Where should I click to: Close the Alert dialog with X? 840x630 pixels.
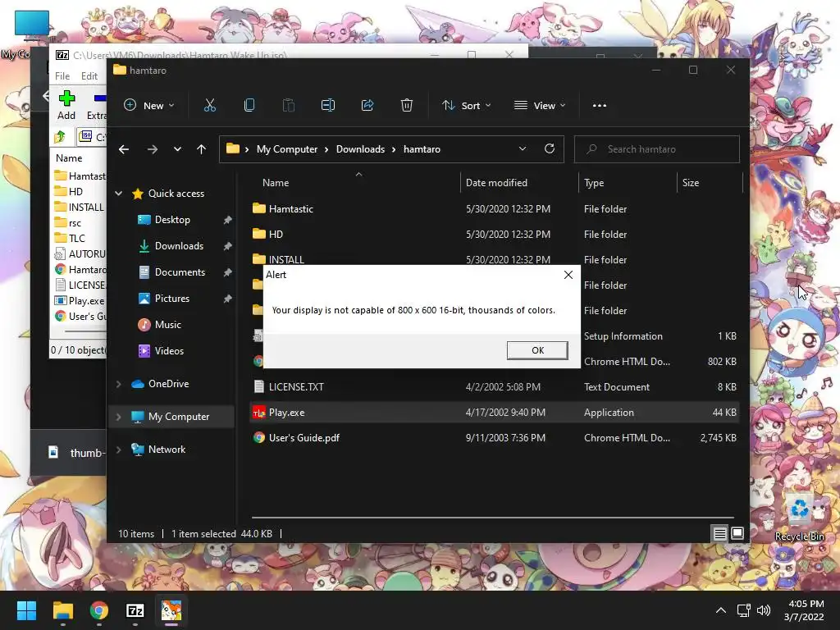[568, 275]
